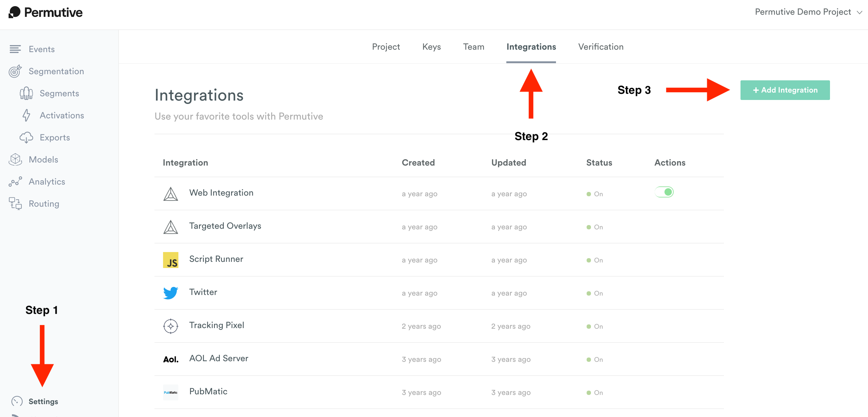This screenshot has height=417, width=868.
Task: Click the Add Integration button
Action: (x=785, y=90)
